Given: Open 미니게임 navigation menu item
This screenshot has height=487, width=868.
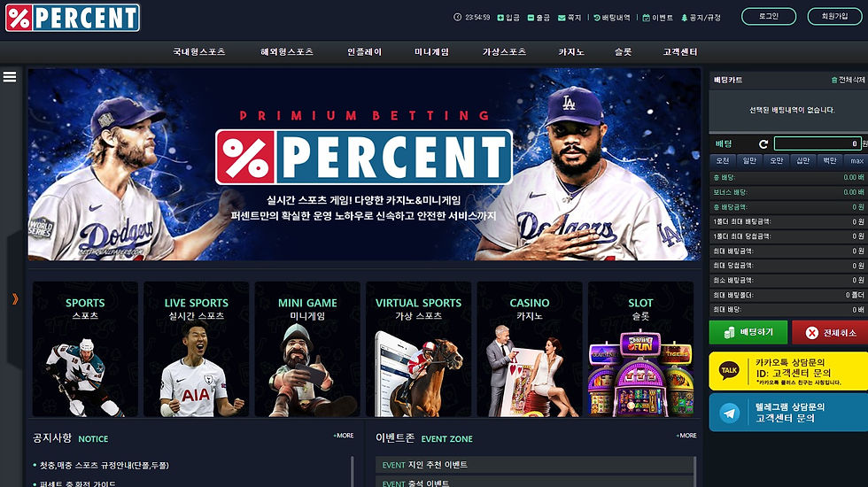Looking at the screenshot, I should click(x=432, y=52).
